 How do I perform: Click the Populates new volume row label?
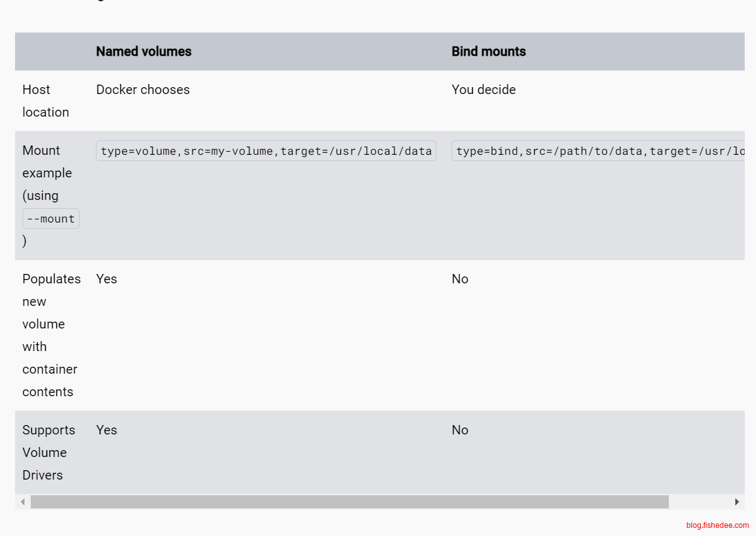click(x=51, y=335)
